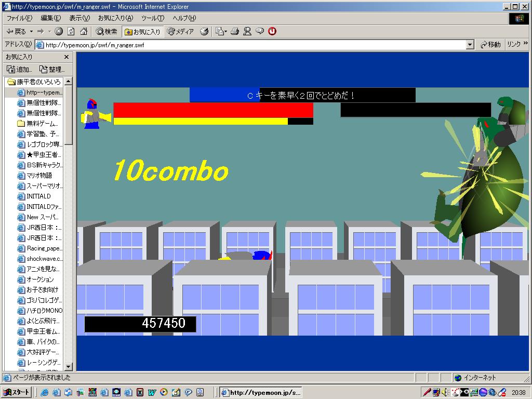Viewport: 532px width, 399px height.
Task: Click the 20:38 taskbar clock
Action: click(x=518, y=393)
